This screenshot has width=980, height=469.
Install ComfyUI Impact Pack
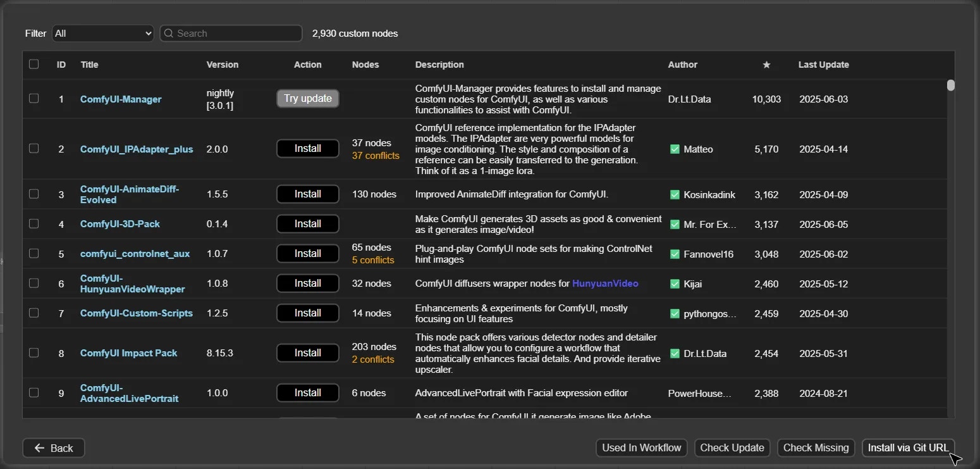tap(308, 353)
